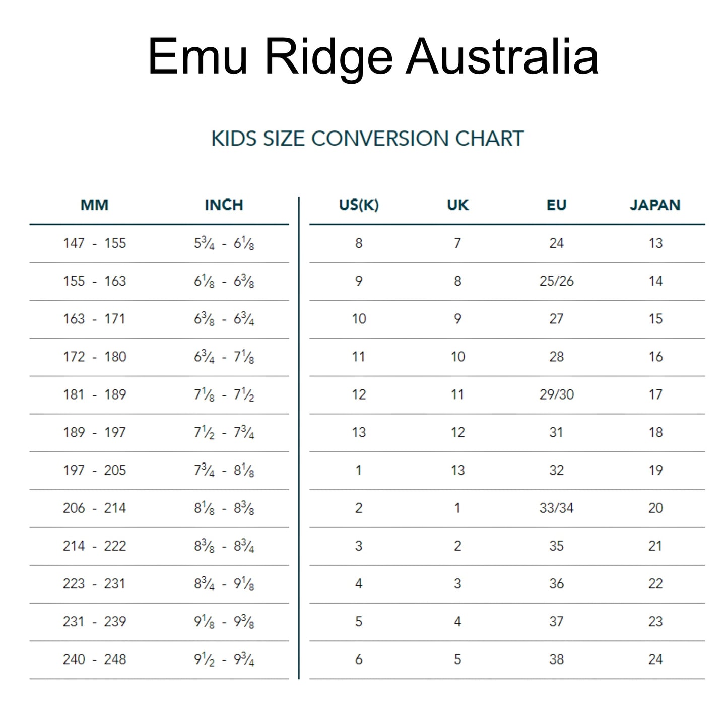
Task: Click the US(K) column header
Action: coord(359,205)
